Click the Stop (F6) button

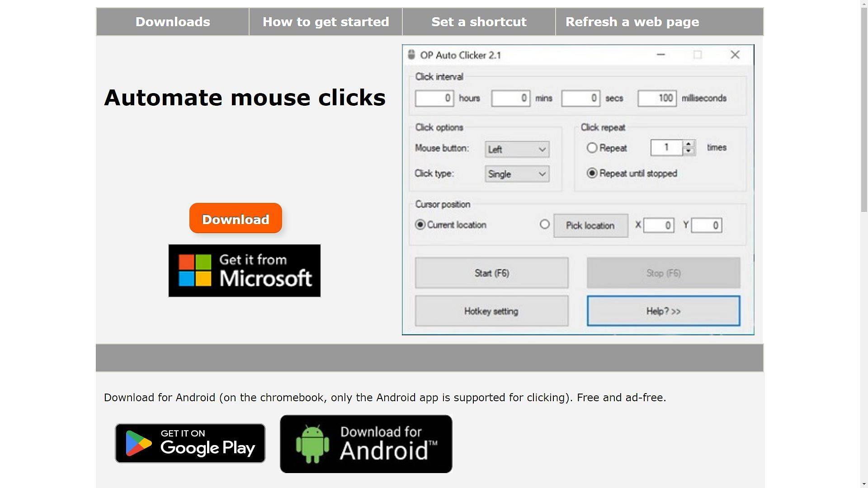click(663, 273)
